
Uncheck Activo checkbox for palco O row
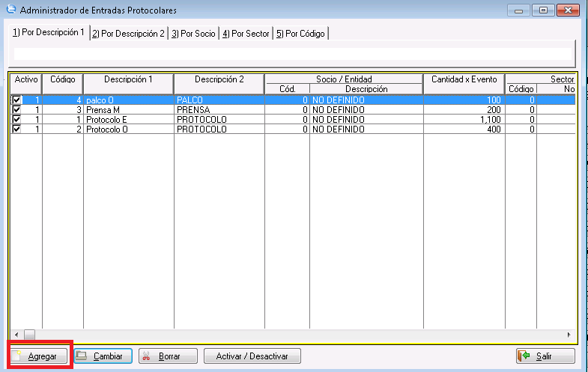pos(16,100)
